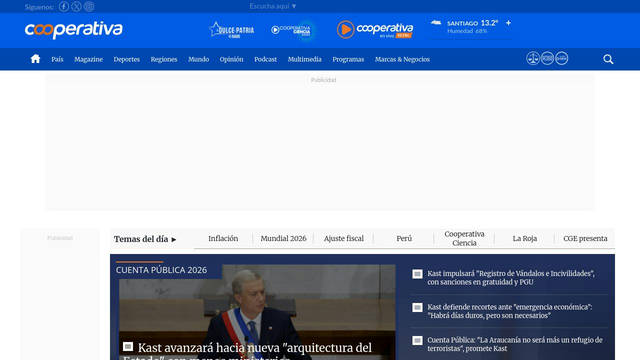Click article icon beside 'Kast defiende recortes'
The height and width of the screenshot is (360, 640).
point(417,307)
